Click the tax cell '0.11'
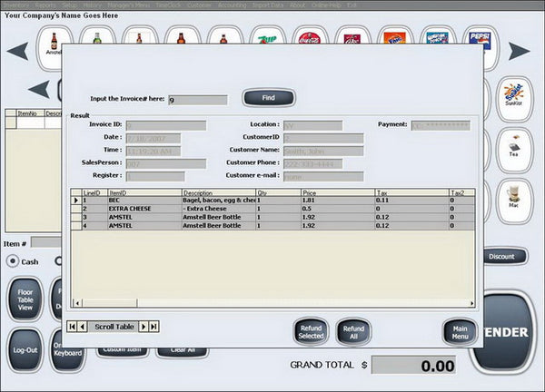The image size is (545, 392). click(411, 201)
